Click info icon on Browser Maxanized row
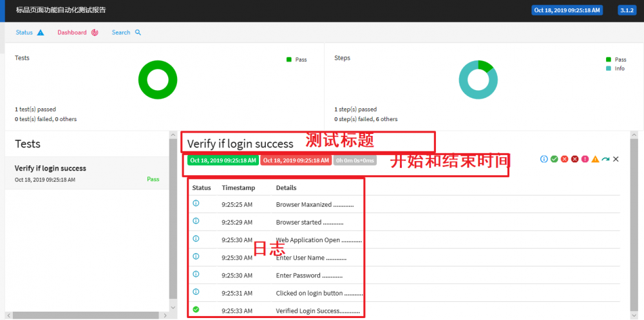The width and height of the screenshot is (644, 320). tap(196, 203)
